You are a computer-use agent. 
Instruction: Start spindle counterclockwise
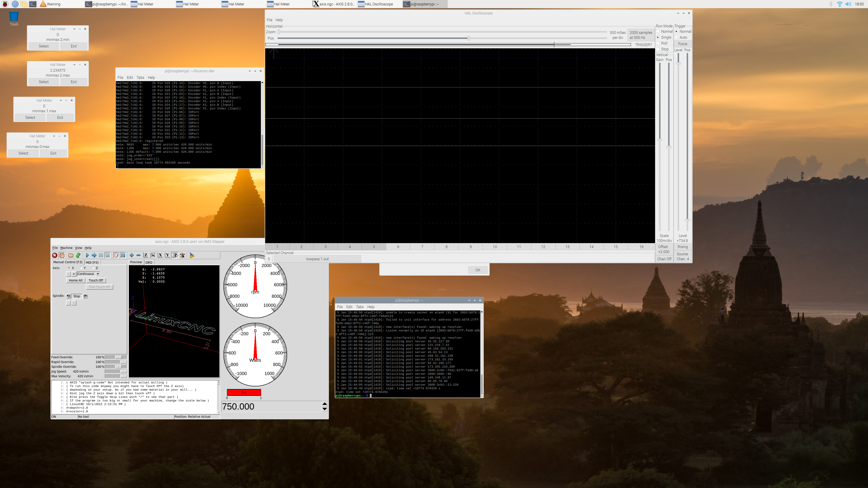tap(68, 296)
